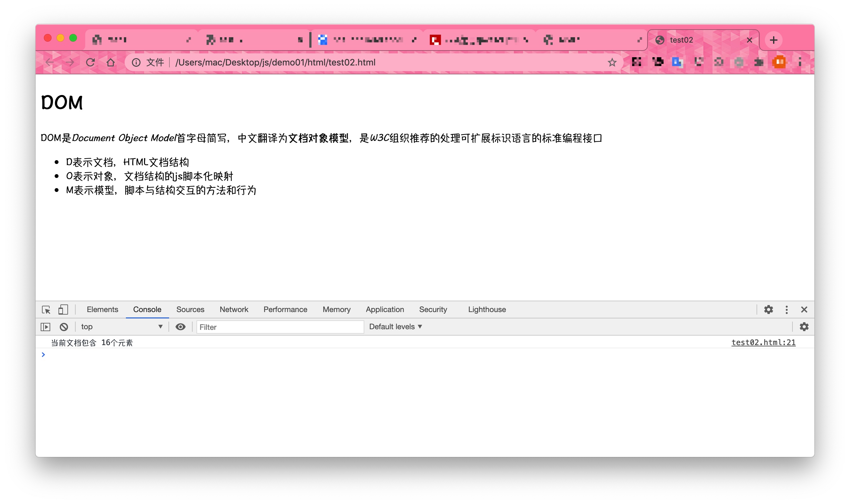Clear console with the ban icon
Image resolution: width=850 pixels, height=504 pixels.
pyautogui.click(x=64, y=327)
